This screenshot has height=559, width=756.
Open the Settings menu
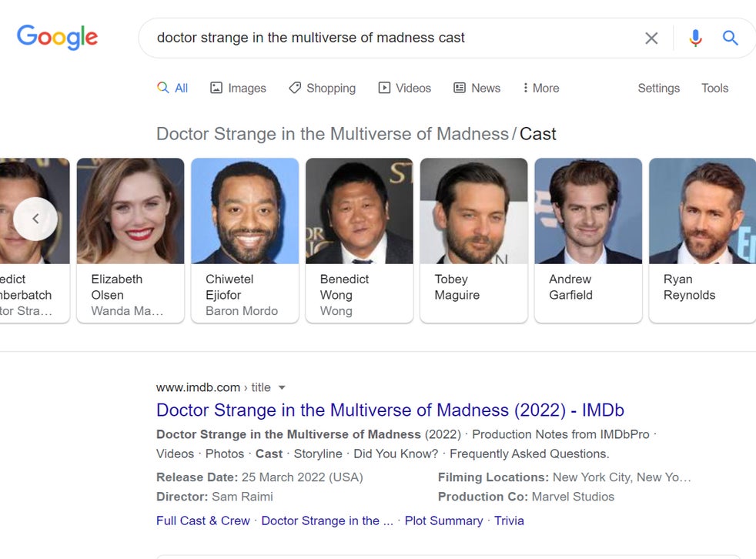(658, 88)
